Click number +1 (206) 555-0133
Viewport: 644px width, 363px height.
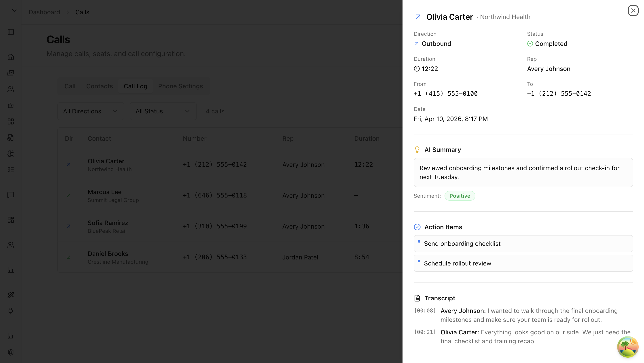coord(215,257)
